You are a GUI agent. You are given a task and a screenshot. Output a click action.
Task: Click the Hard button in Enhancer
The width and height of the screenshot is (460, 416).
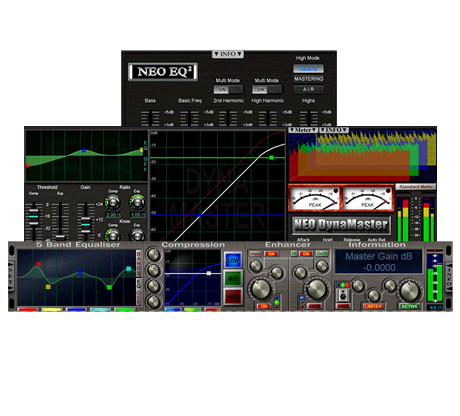[x=256, y=254]
